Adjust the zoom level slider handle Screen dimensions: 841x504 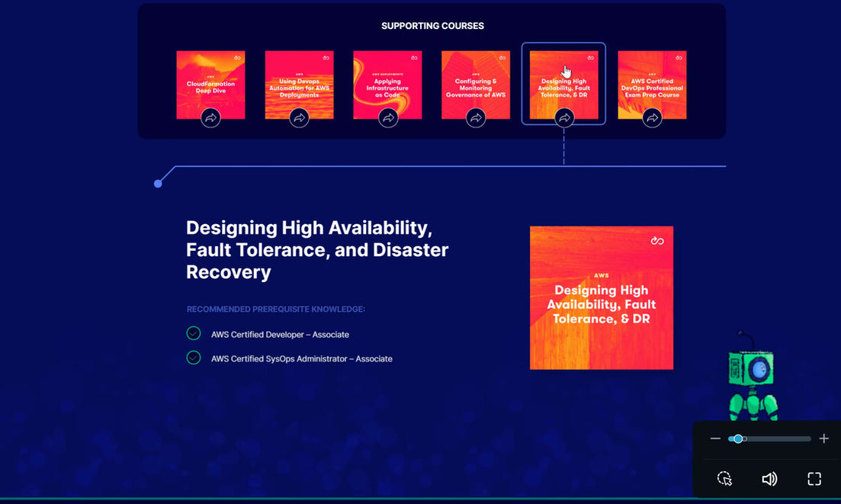(739, 438)
